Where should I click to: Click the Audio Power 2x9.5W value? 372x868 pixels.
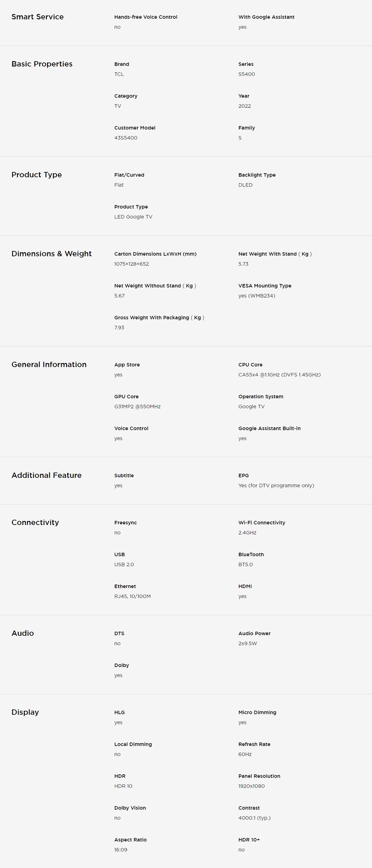pyautogui.click(x=248, y=643)
